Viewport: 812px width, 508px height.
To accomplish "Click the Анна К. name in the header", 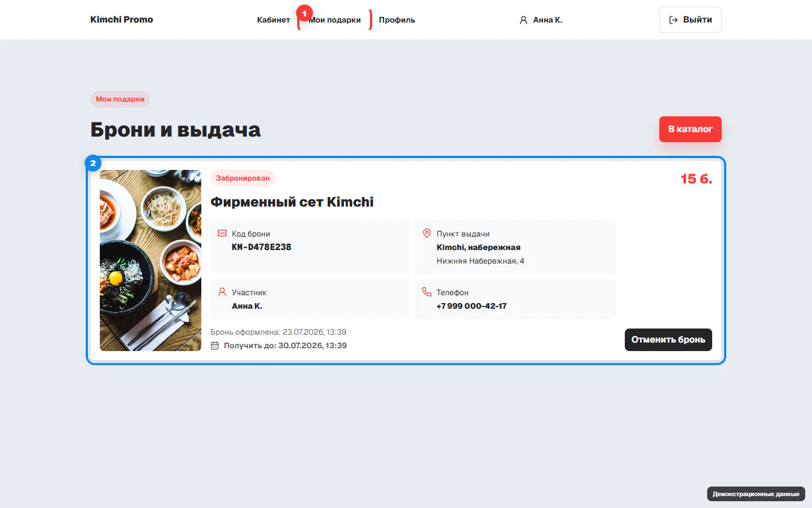I will 548,20.
